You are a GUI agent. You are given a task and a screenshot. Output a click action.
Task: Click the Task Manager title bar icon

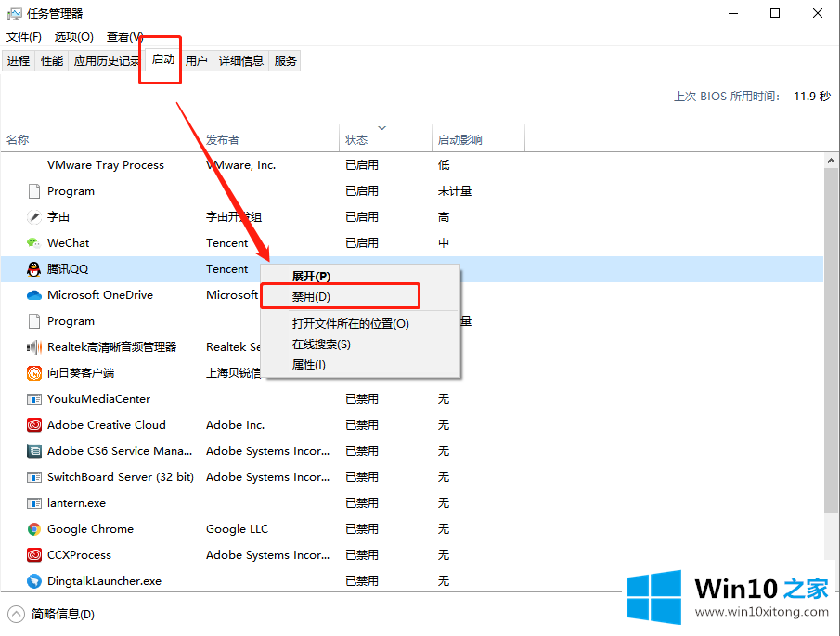(x=15, y=13)
